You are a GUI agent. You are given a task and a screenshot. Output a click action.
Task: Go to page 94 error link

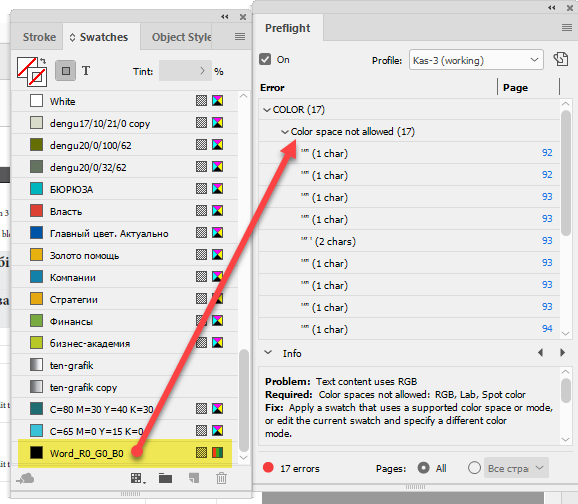pos(547,329)
